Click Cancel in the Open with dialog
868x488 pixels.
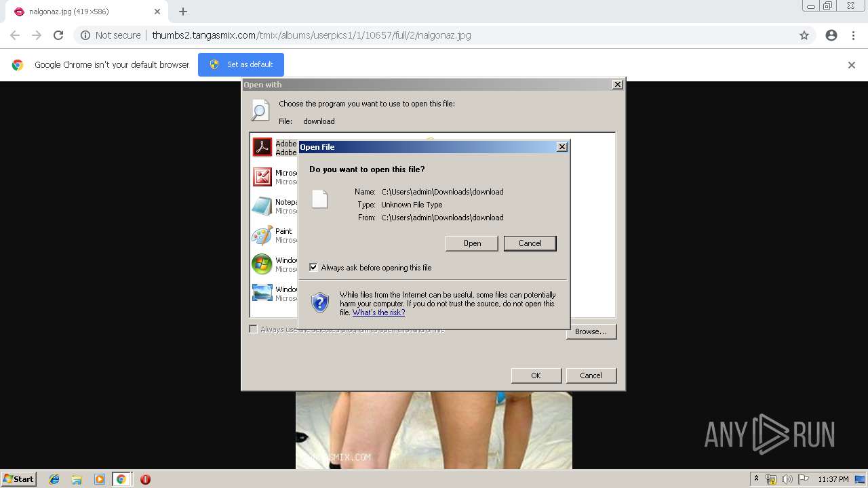pos(591,375)
